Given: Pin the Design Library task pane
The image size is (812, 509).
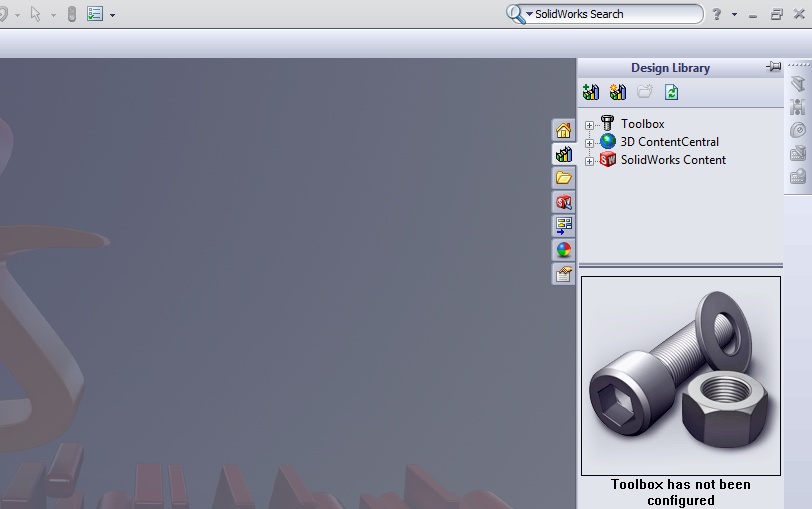Looking at the screenshot, I should [774, 67].
